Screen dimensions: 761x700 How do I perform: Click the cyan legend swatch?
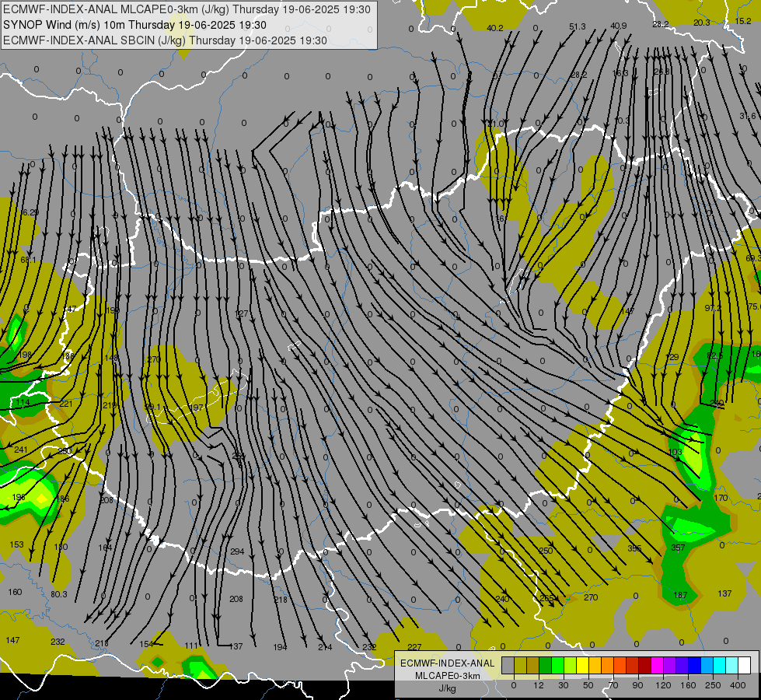tap(719, 665)
